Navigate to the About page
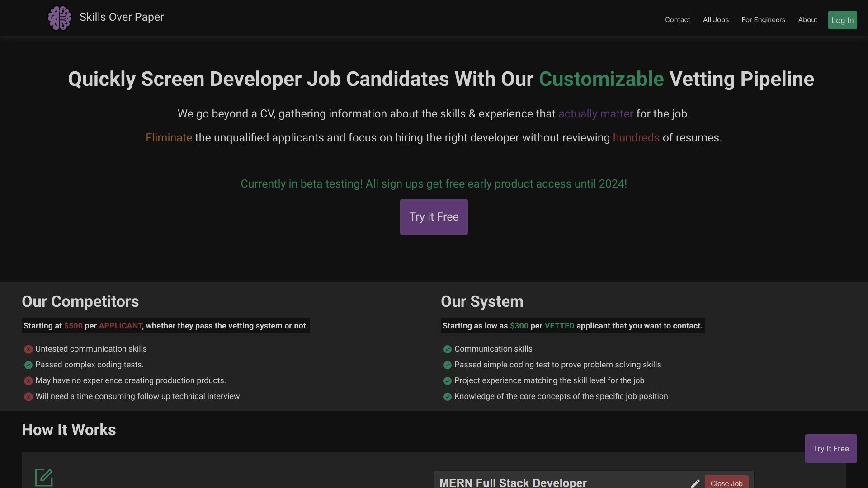 (807, 20)
